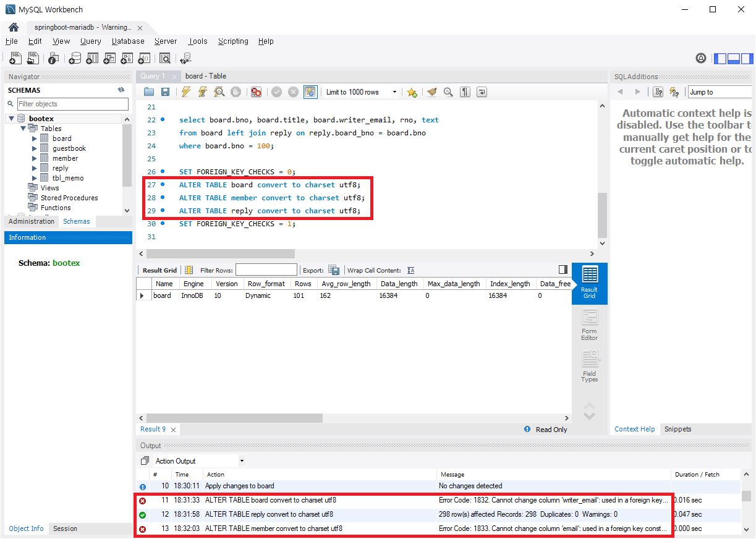
Task: Click the explain query plan icon
Action: 219,92
